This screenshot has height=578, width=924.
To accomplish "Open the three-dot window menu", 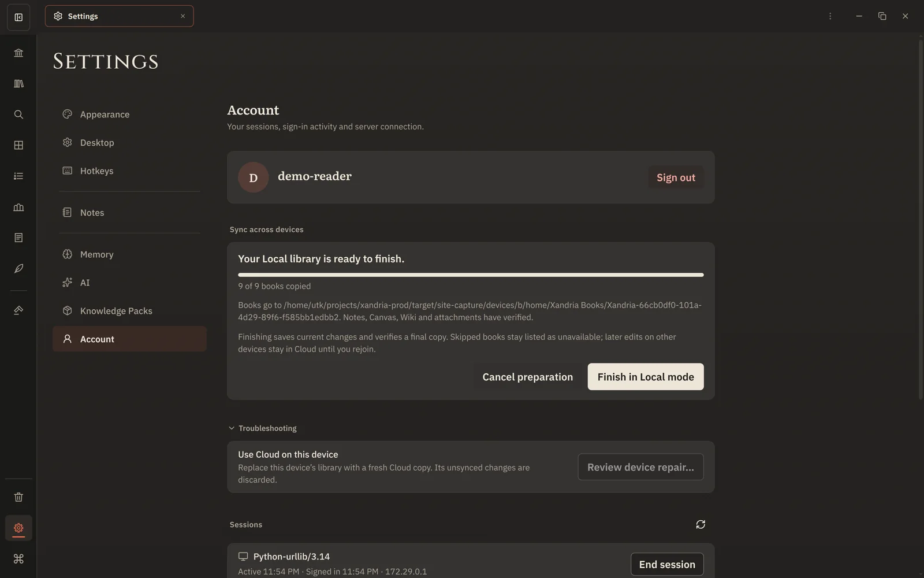I will coord(830,16).
